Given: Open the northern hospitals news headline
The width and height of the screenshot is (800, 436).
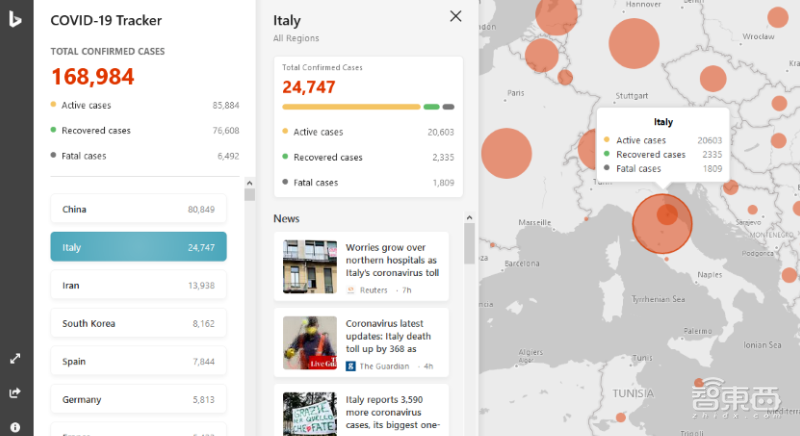Looking at the screenshot, I should coord(392,259).
